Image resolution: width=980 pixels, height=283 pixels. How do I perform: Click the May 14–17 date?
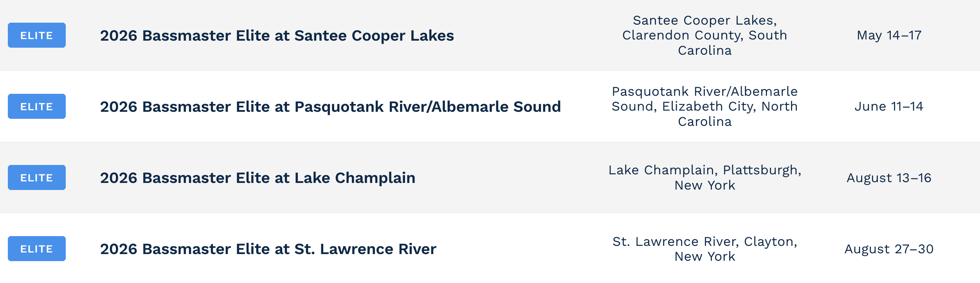pyautogui.click(x=889, y=35)
